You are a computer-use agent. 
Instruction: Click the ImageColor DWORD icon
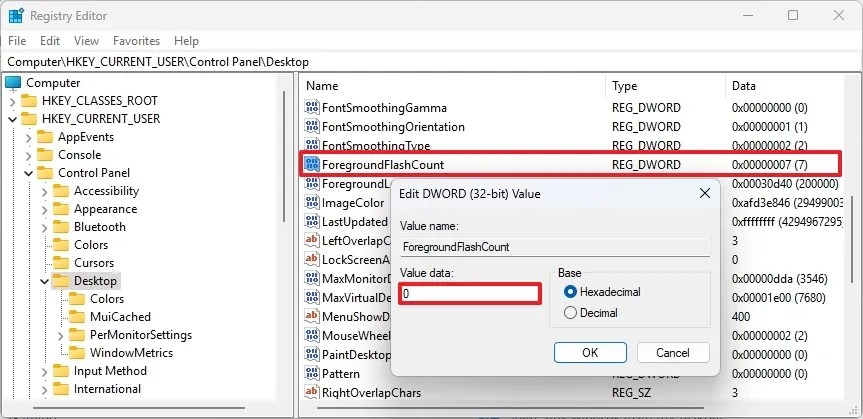coord(312,203)
